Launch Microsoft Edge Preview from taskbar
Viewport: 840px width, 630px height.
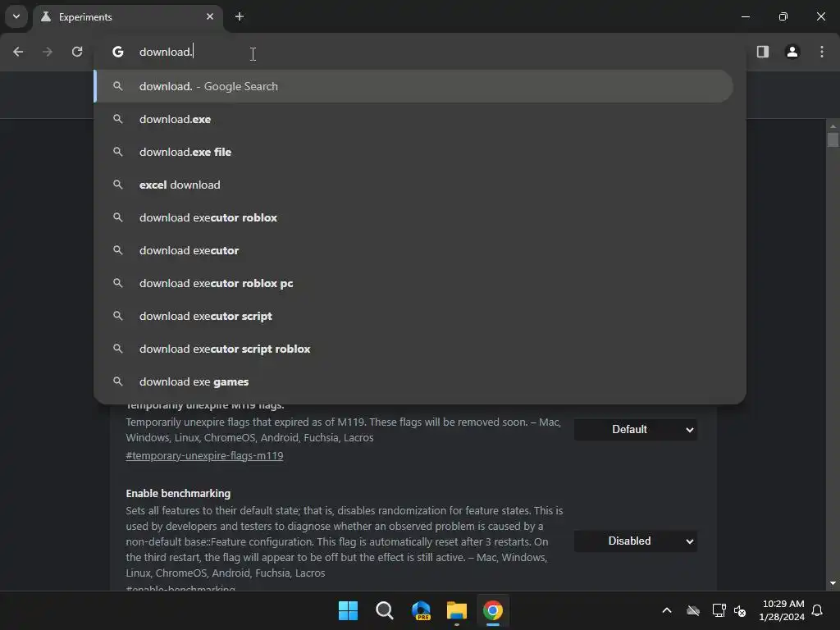coord(421,610)
